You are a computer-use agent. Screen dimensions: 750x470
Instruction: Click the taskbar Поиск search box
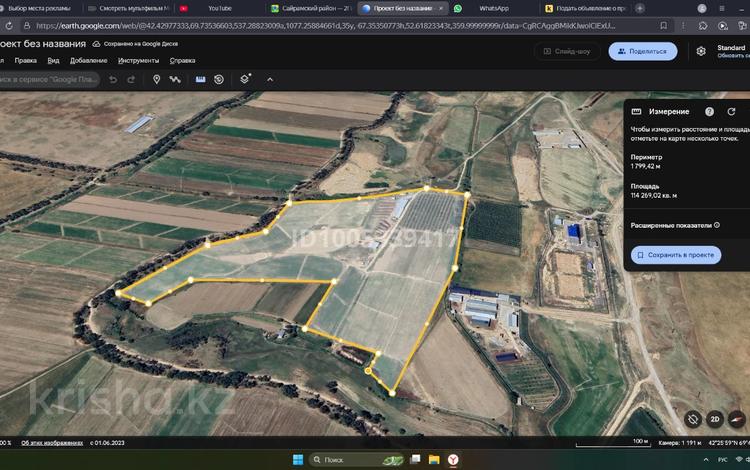[x=356, y=459]
